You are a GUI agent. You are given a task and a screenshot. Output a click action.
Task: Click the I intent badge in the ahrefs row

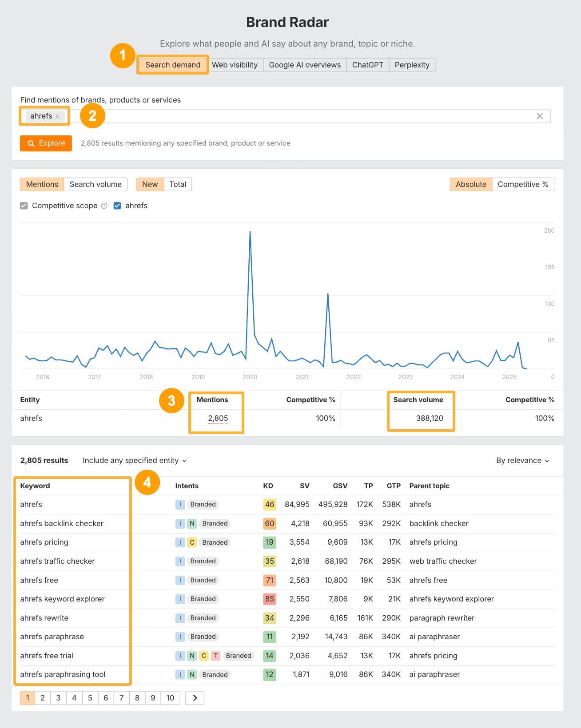[180, 504]
